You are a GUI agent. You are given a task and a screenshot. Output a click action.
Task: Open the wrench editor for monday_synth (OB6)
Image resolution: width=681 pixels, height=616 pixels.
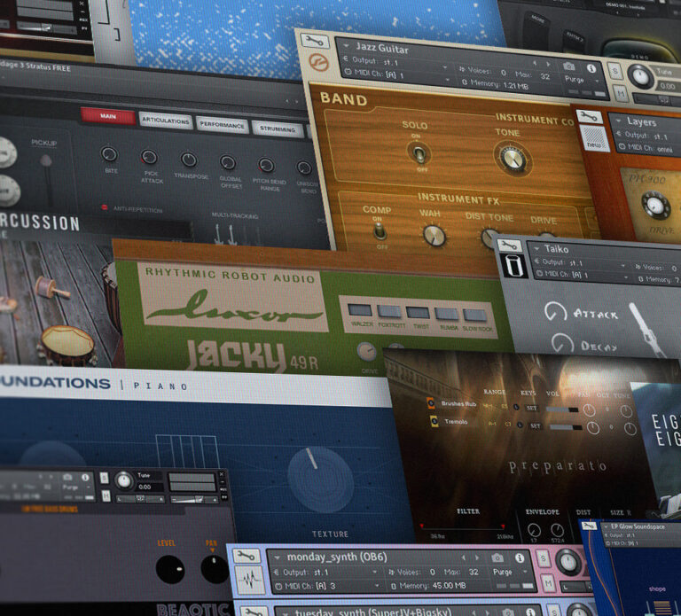coord(247,556)
